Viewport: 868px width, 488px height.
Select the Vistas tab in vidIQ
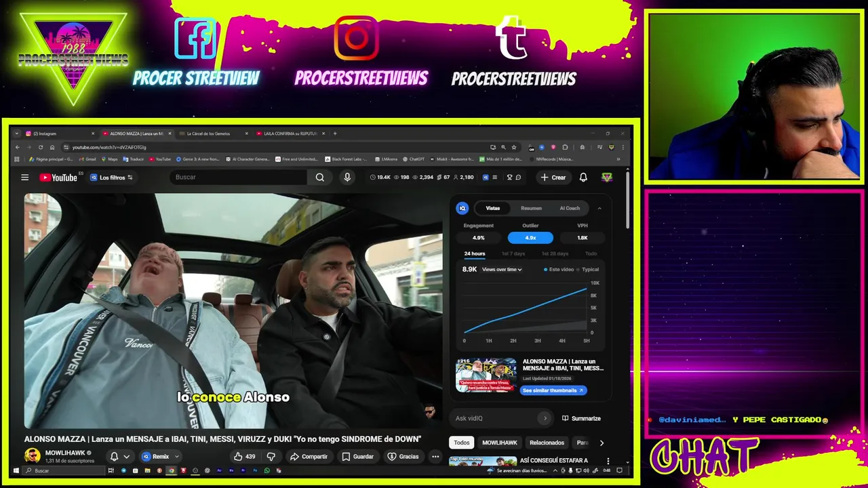point(492,208)
